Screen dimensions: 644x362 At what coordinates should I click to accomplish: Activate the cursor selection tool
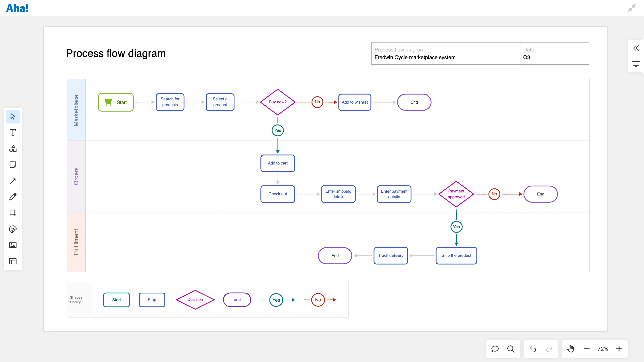pos(13,116)
